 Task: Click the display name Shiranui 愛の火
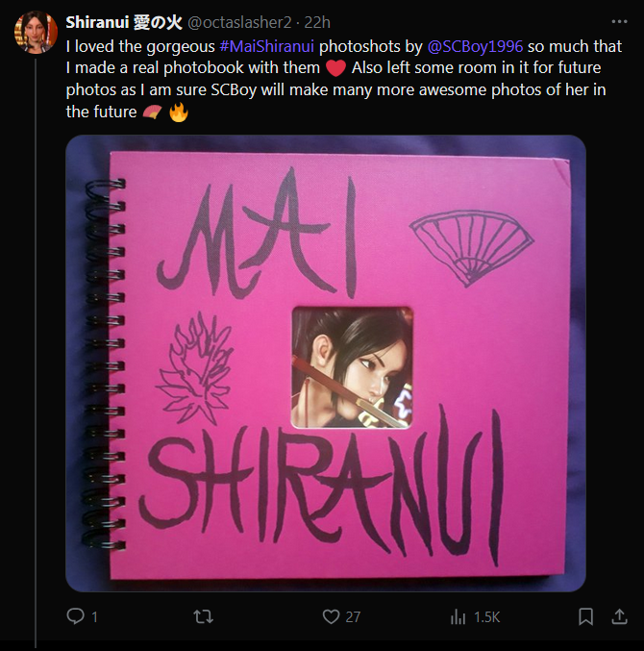point(124,22)
